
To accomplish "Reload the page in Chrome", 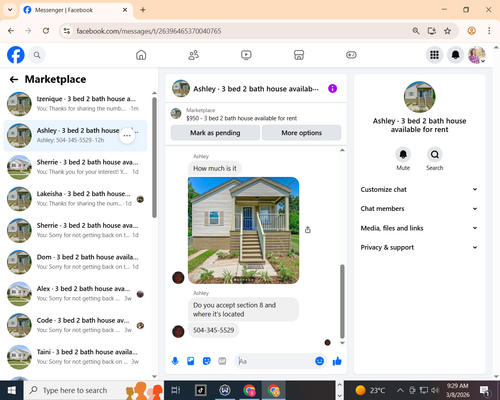I will (46, 31).
